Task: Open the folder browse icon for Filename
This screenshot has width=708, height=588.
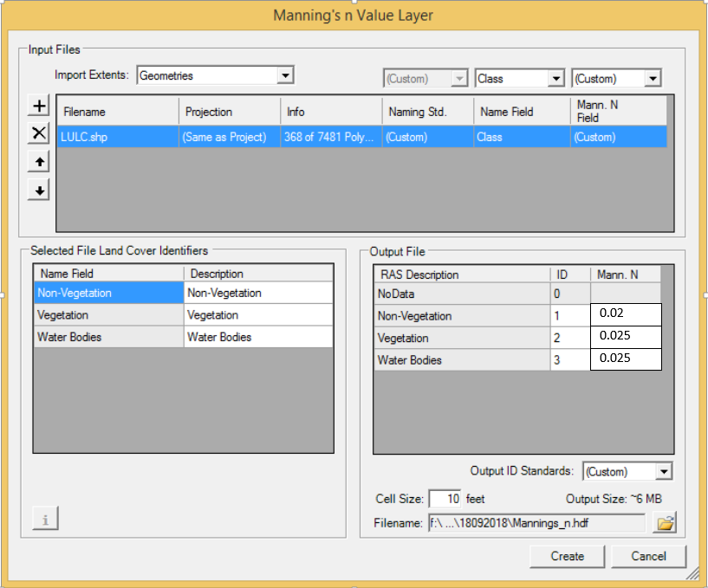Action: click(x=665, y=523)
